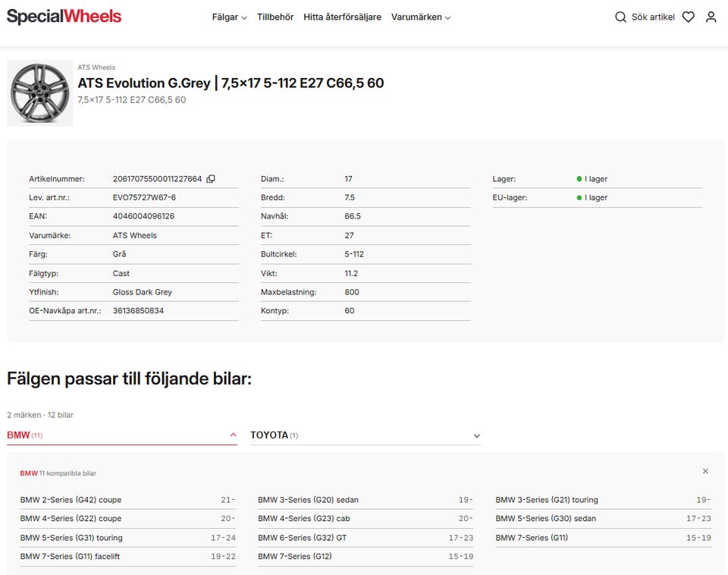Select BMW 3-Series (G21) touring
Viewport: 728px width, 575px height.
[603, 500]
